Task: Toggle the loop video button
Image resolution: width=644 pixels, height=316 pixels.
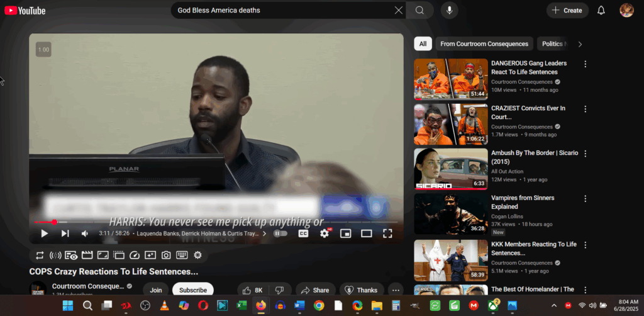Action: click(40, 255)
